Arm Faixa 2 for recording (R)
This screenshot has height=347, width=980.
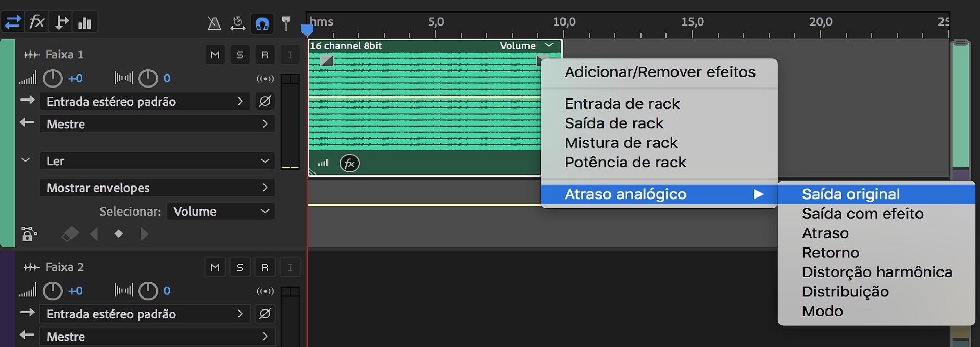pos(265,267)
